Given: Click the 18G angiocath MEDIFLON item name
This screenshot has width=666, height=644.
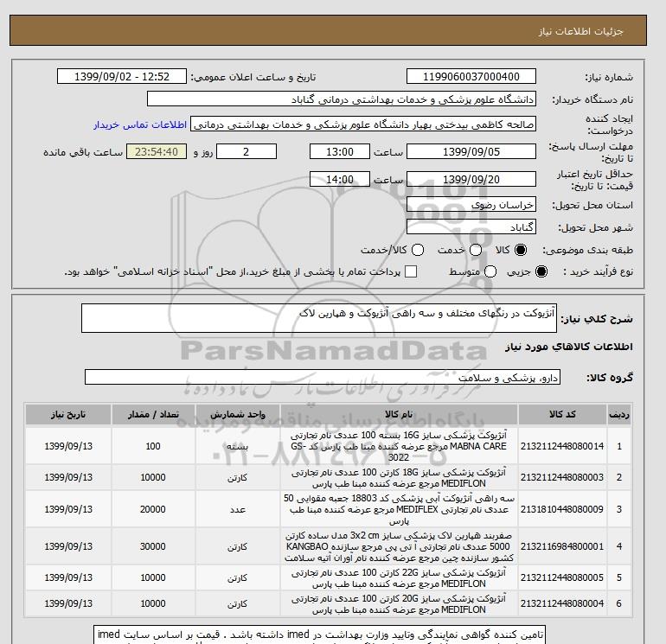Looking at the screenshot, I should (x=399, y=477).
